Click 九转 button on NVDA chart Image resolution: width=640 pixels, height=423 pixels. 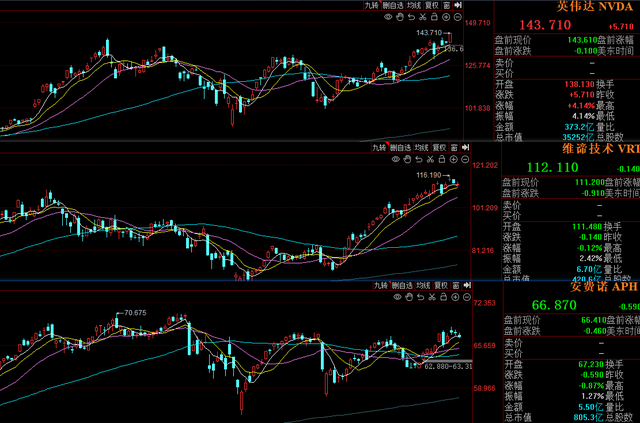[x=372, y=5]
